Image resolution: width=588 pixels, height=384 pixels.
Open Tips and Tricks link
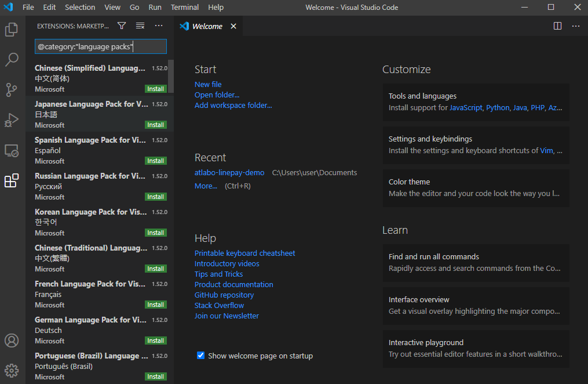click(x=218, y=274)
